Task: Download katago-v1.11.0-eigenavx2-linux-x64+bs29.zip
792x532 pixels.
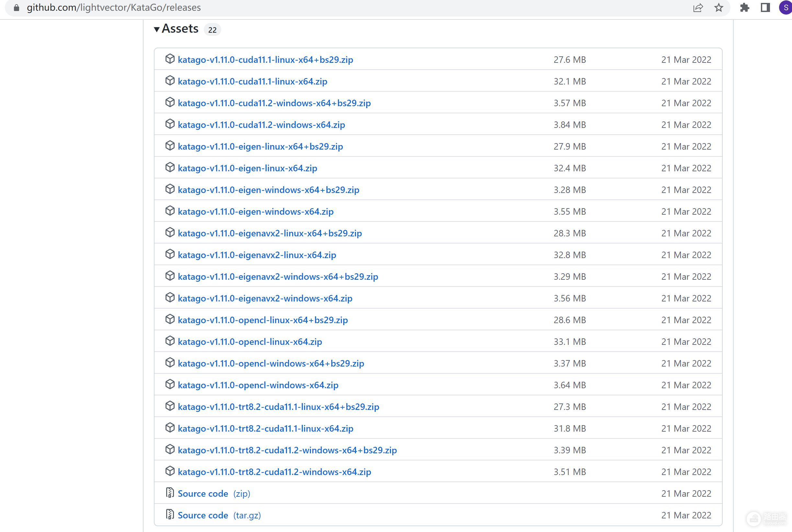Action: pos(270,233)
